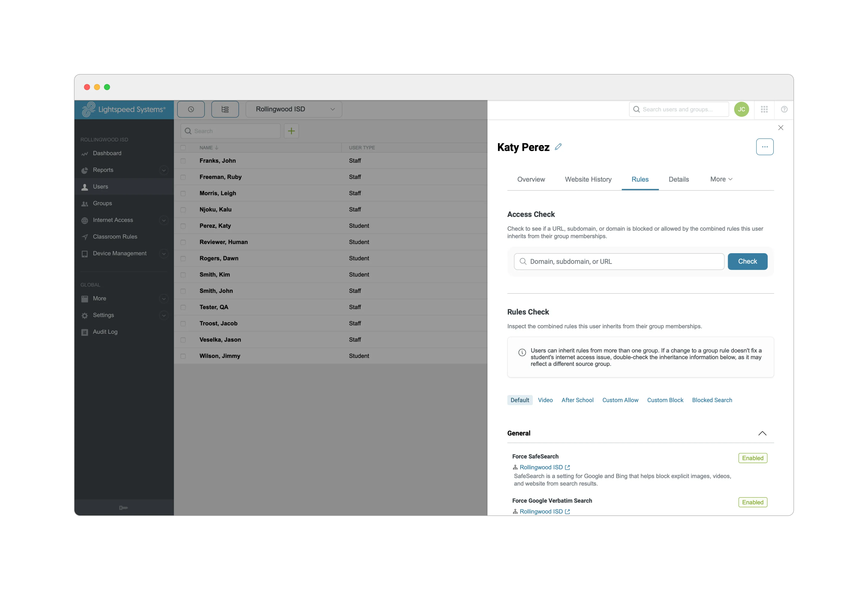Click the pencil edit icon beside Katy Perez
Screen dimensions: 868x590
click(558, 147)
